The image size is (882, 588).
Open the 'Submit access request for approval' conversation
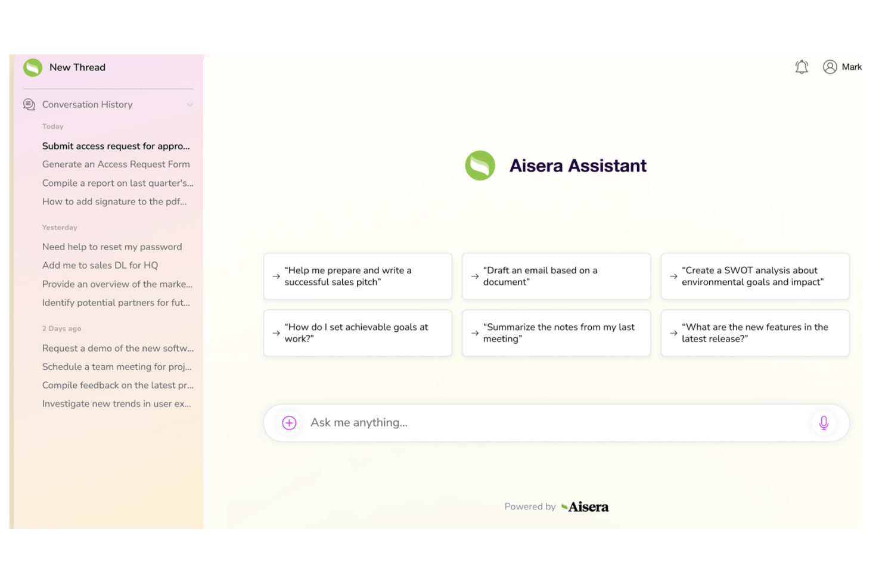[116, 146]
